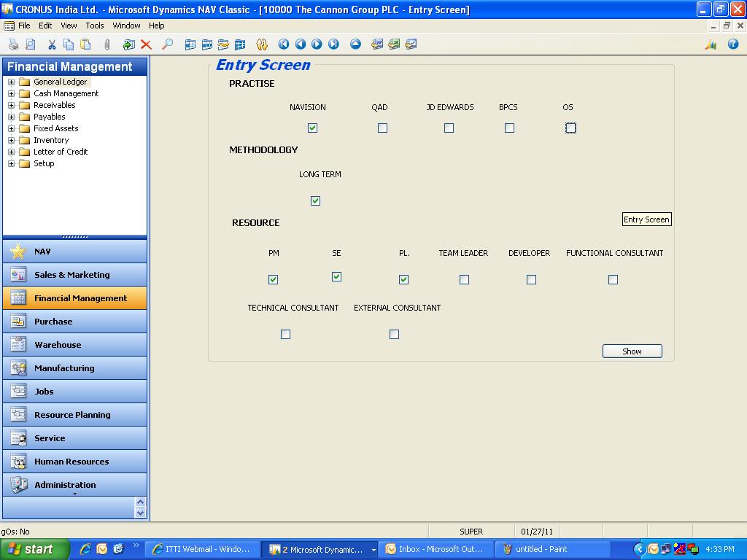Click the blue Help question icon
This screenshot has width=747, height=560.
pyautogui.click(x=733, y=44)
